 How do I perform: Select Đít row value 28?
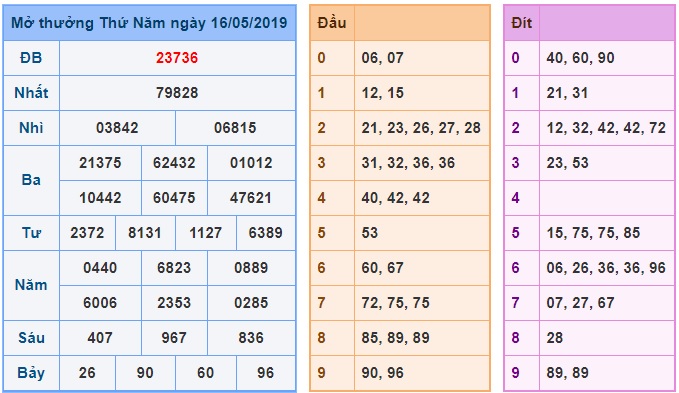[555, 338]
